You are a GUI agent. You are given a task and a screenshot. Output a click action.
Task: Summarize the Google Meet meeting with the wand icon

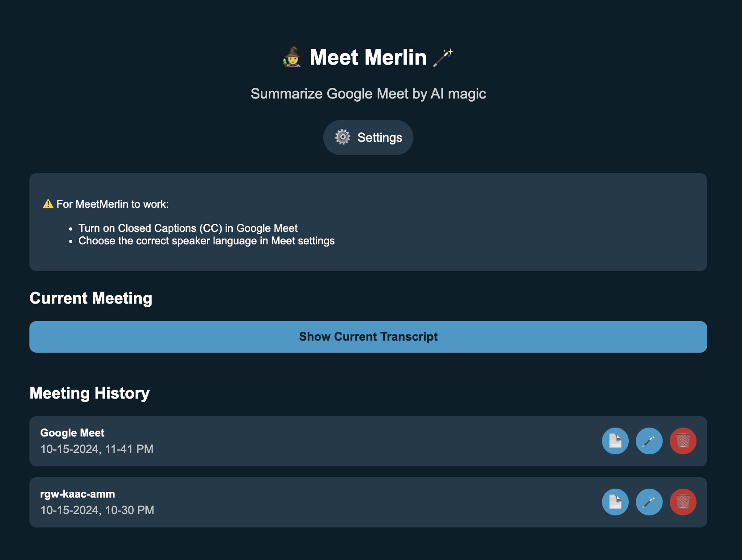tap(649, 441)
